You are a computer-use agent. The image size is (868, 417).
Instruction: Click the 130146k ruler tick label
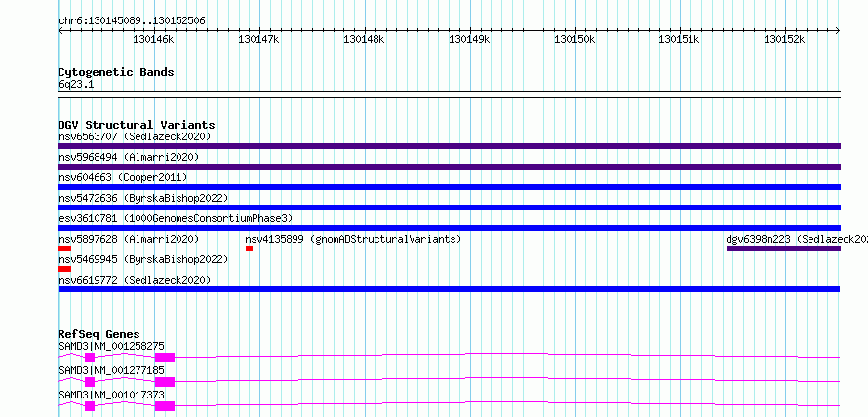tap(153, 39)
